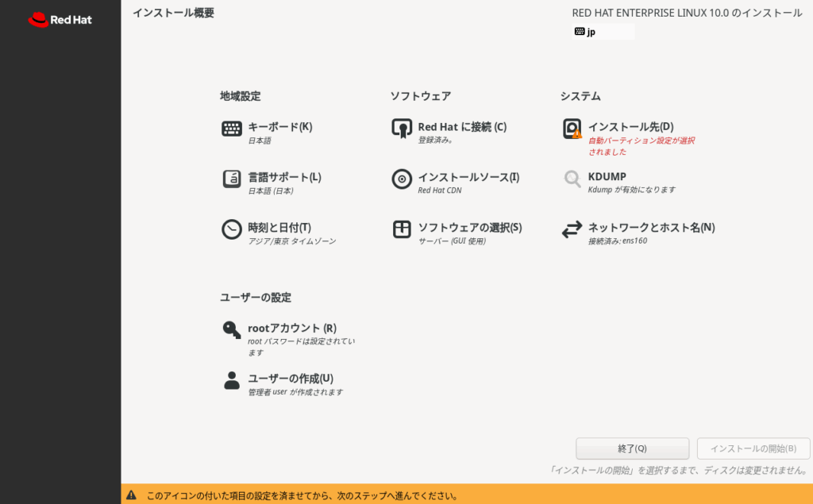The width and height of the screenshot is (813, 504).
Task: Open the キーボード(K) settings label
Action: pos(279,127)
